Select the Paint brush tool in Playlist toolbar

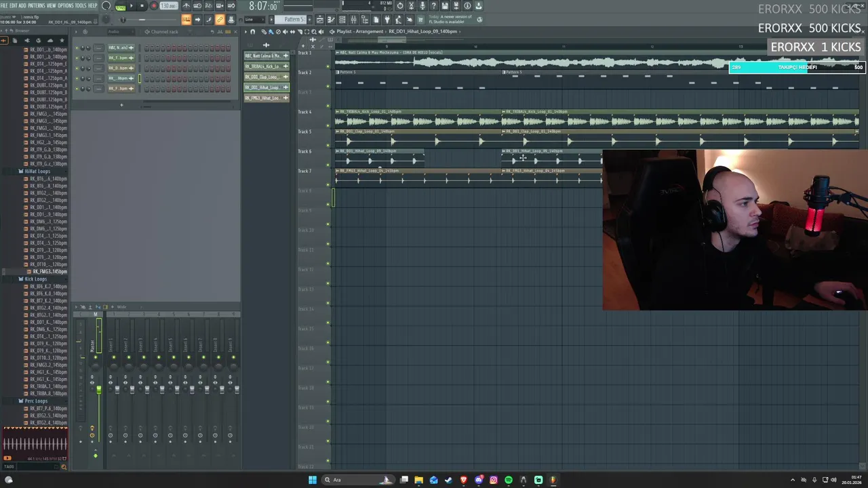[271, 31]
